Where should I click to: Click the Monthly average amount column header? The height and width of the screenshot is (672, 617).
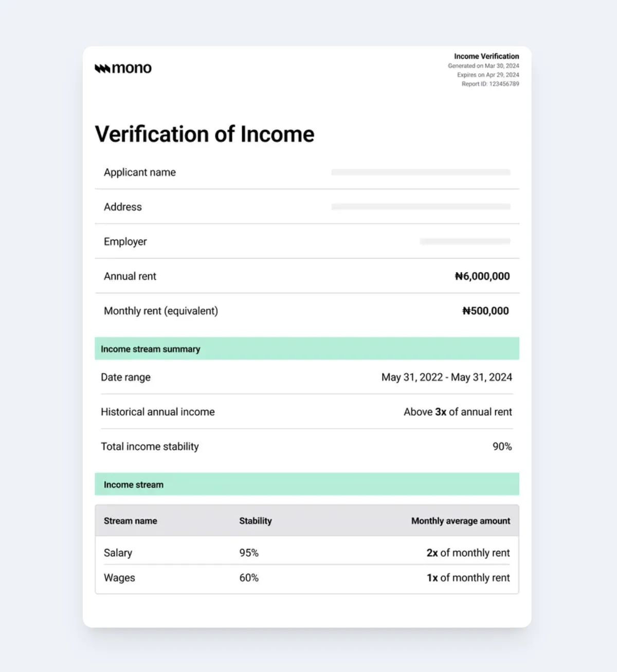[461, 521]
